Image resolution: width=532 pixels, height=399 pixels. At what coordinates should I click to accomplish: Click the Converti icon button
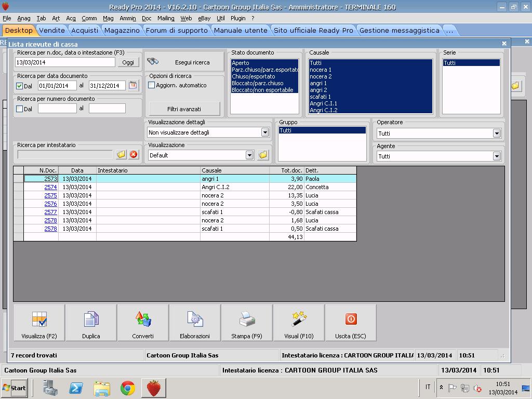coord(143,323)
